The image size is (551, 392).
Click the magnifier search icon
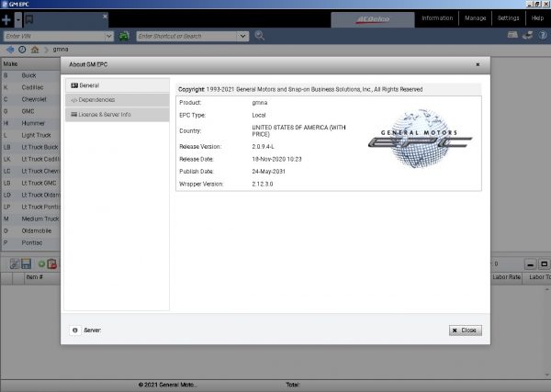(259, 36)
